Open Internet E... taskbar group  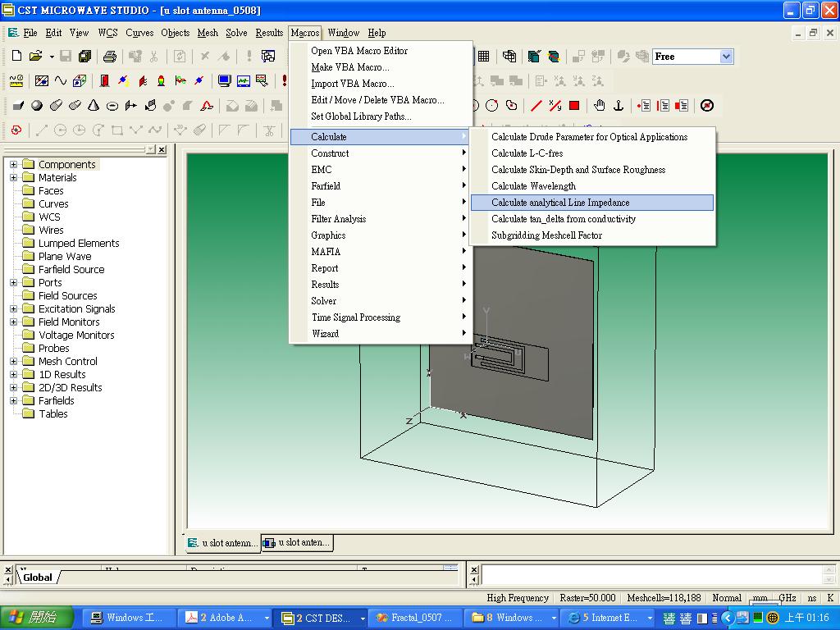coord(609,618)
